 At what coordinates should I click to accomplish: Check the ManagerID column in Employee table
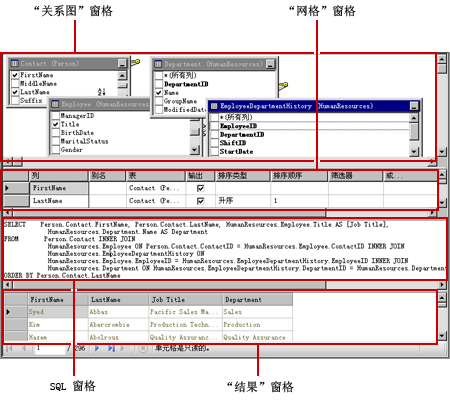coord(56,116)
